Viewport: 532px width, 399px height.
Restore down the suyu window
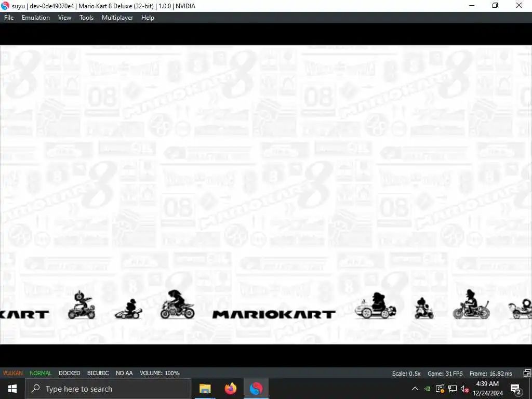tap(495, 5)
